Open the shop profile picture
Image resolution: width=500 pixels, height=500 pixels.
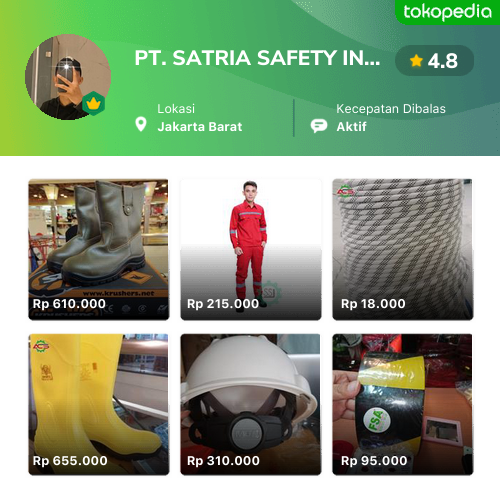(x=68, y=77)
